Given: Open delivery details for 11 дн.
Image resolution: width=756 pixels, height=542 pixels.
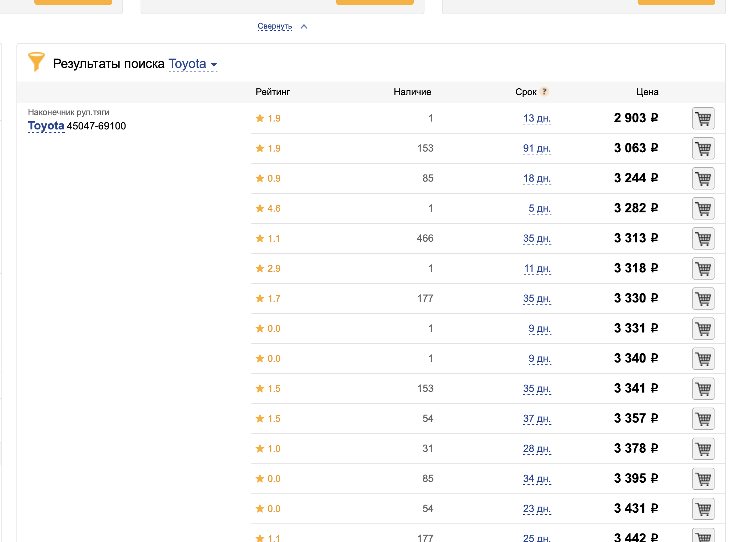Looking at the screenshot, I should click(x=537, y=268).
